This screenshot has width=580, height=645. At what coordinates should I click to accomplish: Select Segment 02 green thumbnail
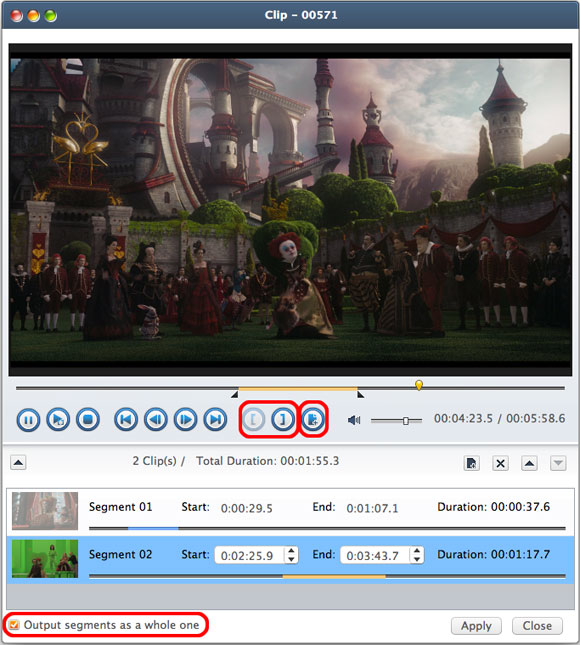tap(45, 559)
